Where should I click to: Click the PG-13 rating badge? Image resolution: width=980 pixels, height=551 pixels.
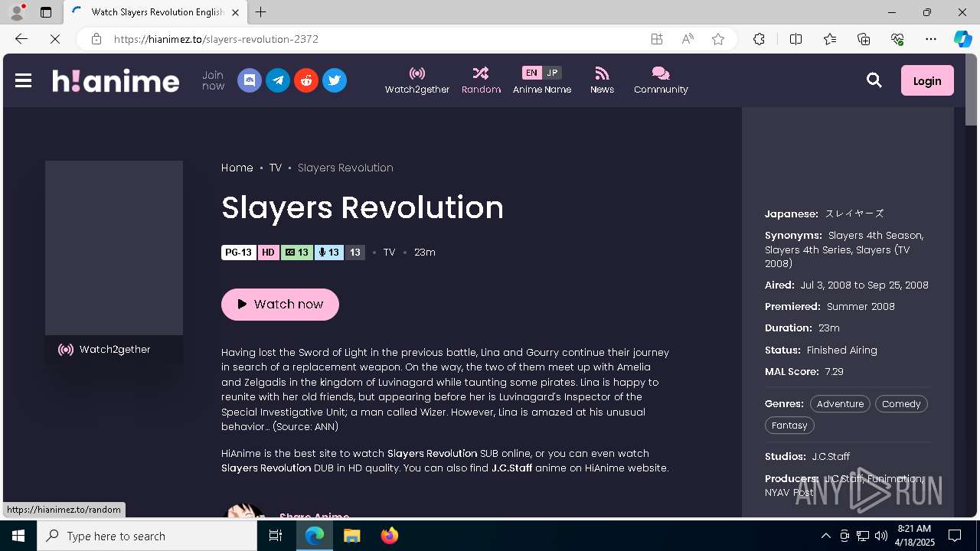(x=239, y=253)
